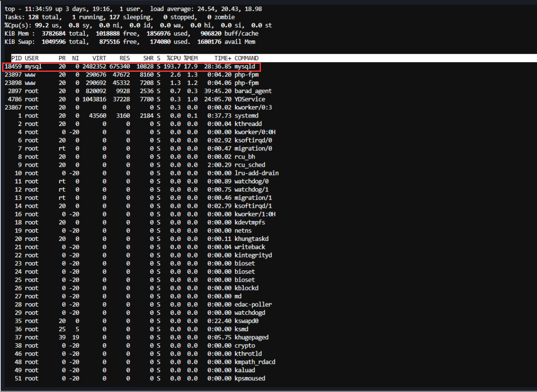The height and width of the screenshot is (392, 537).
Task: Click the watchdog/1 command
Action: click(x=251, y=189)
